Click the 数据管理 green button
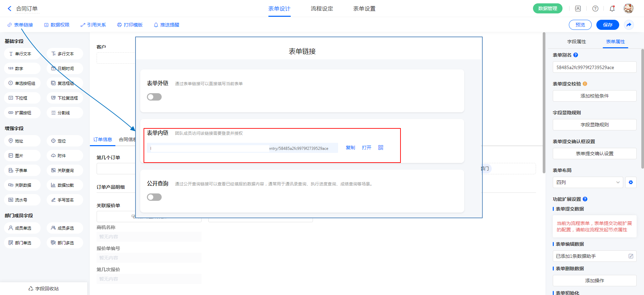Screen dimensions: 644x295 point(547,9)
